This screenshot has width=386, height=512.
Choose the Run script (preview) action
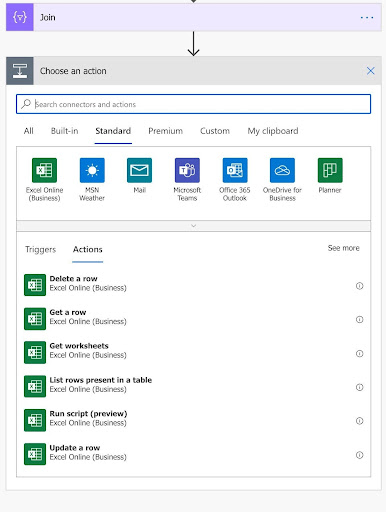193,420
